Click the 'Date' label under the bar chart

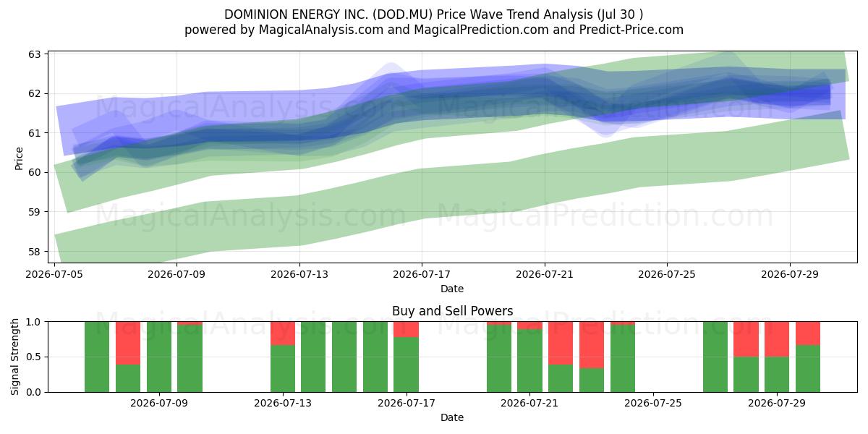(x=453, y=417)
